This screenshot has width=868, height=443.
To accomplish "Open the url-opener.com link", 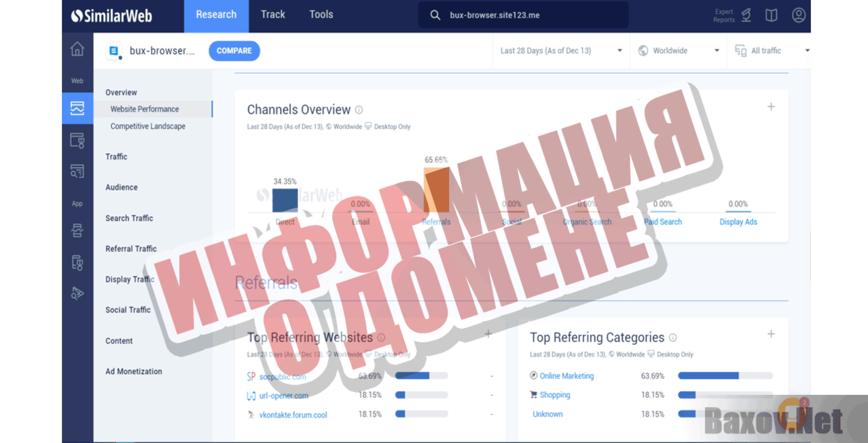I will (284, 396).
